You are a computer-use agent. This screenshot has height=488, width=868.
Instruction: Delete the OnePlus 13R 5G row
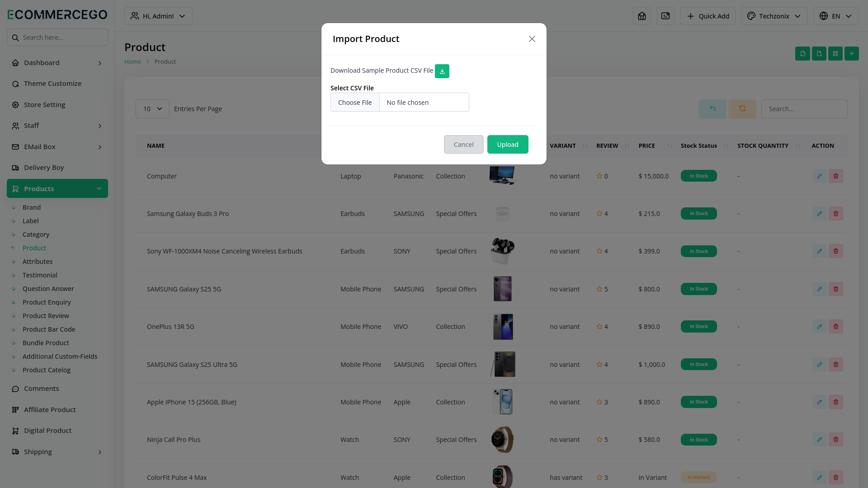pos(835,327)
